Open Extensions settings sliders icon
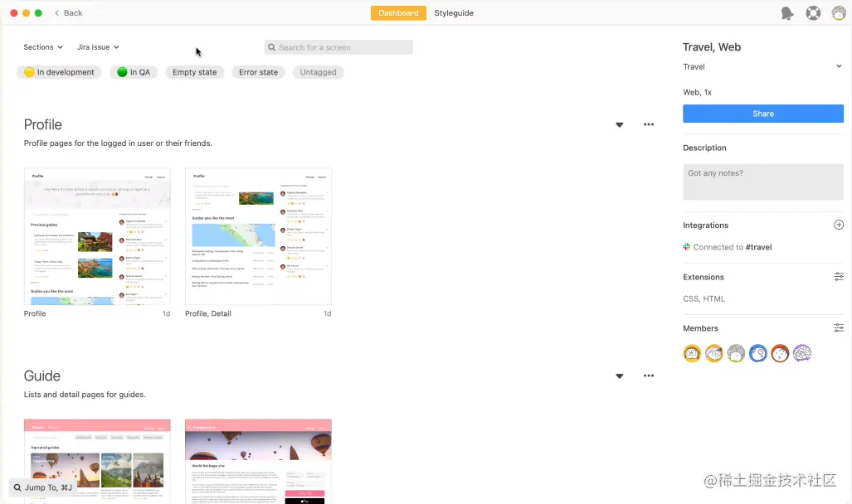Image resolution: width=852 pixels, height=504 pixels. (x=839, y=277)
